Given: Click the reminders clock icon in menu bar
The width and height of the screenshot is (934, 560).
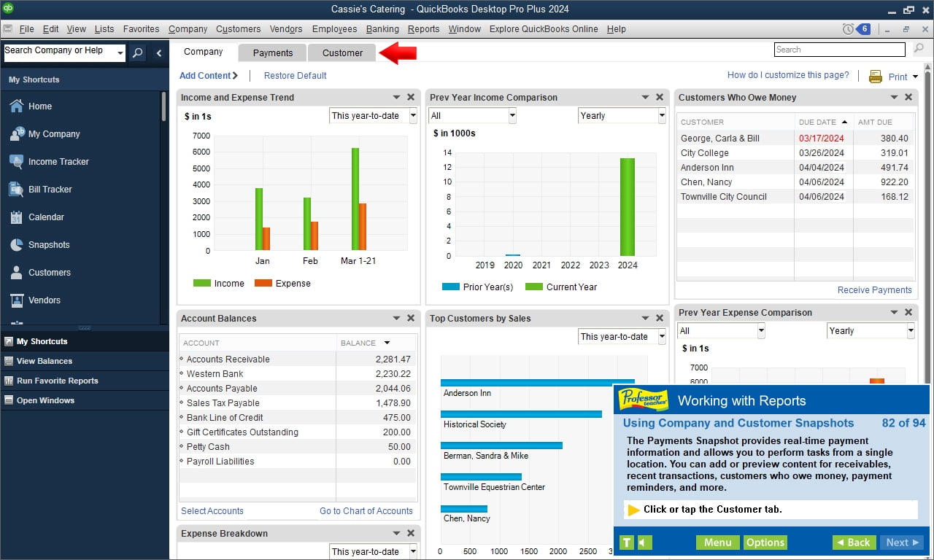Looking at the screenshot, I should (x=848, y=29).
